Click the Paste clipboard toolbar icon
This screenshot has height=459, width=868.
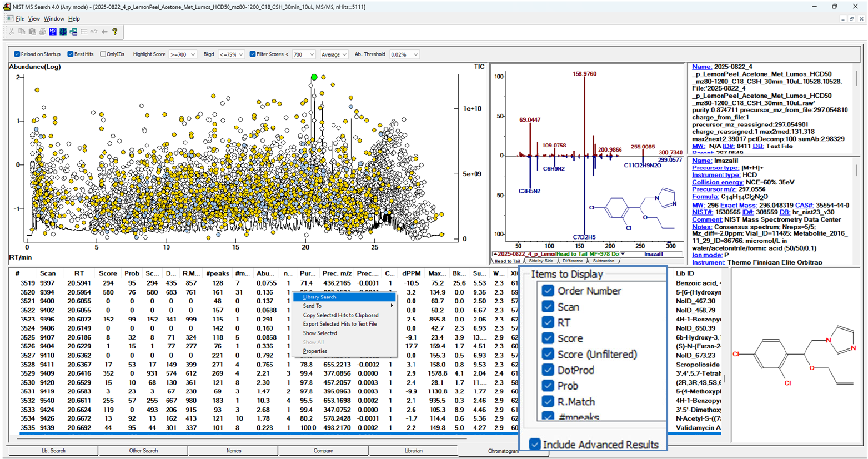click(x=32, y=32)
